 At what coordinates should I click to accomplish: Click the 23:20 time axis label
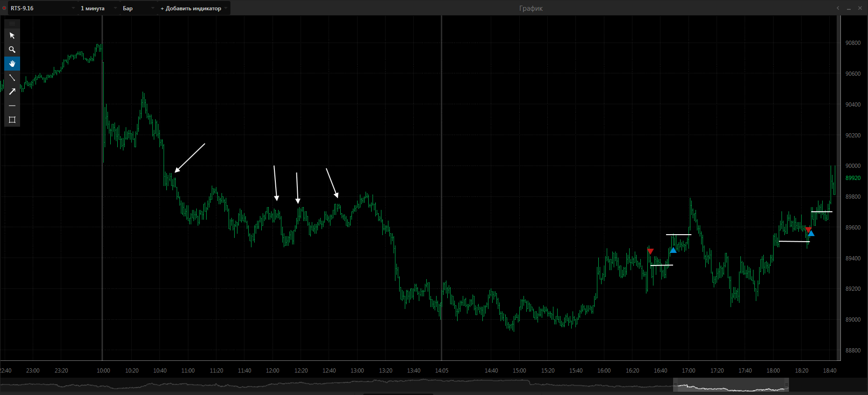click(61, 371)
